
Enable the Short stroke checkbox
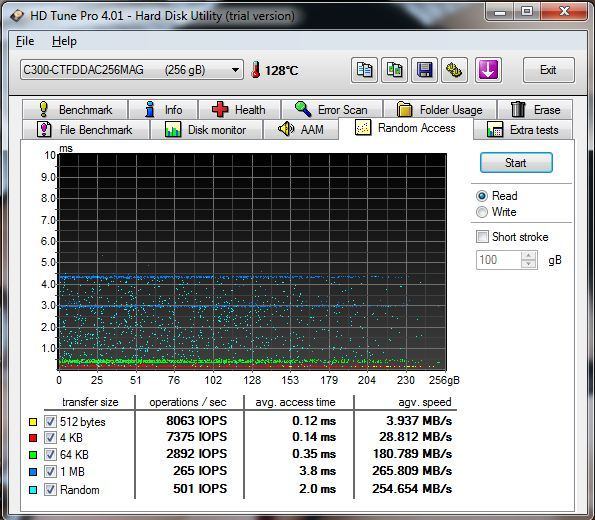coord(482,236)
